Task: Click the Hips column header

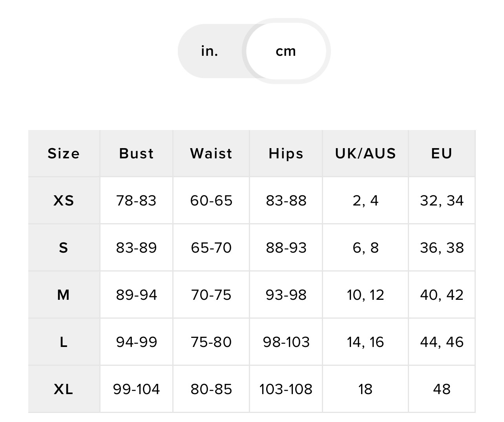Action: pyautogui.click(x=286, y=153)
